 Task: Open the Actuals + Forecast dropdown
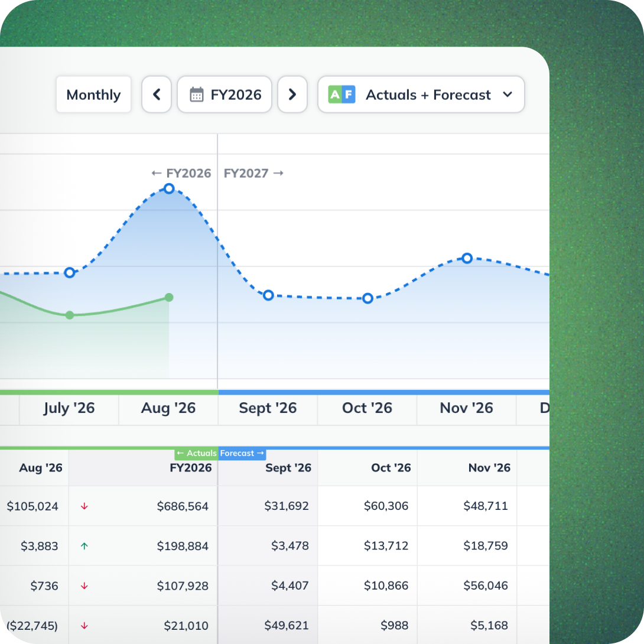pos(421,95)
